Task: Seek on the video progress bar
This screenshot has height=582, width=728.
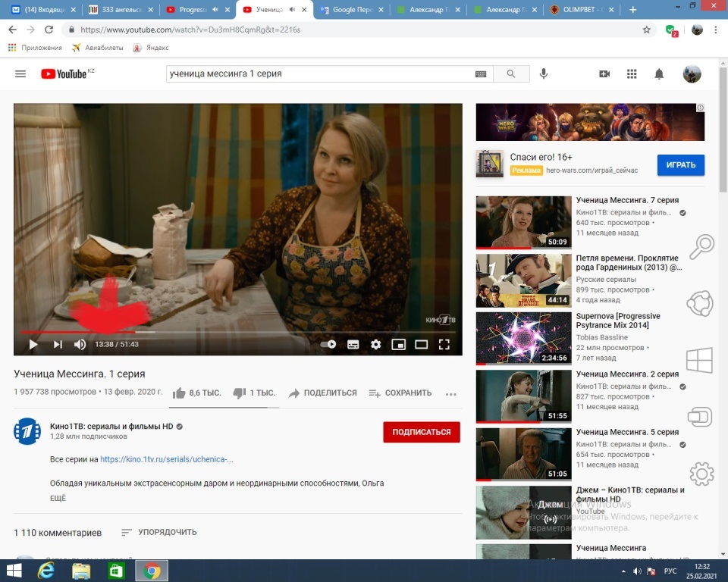Action: tap(237, 332)
